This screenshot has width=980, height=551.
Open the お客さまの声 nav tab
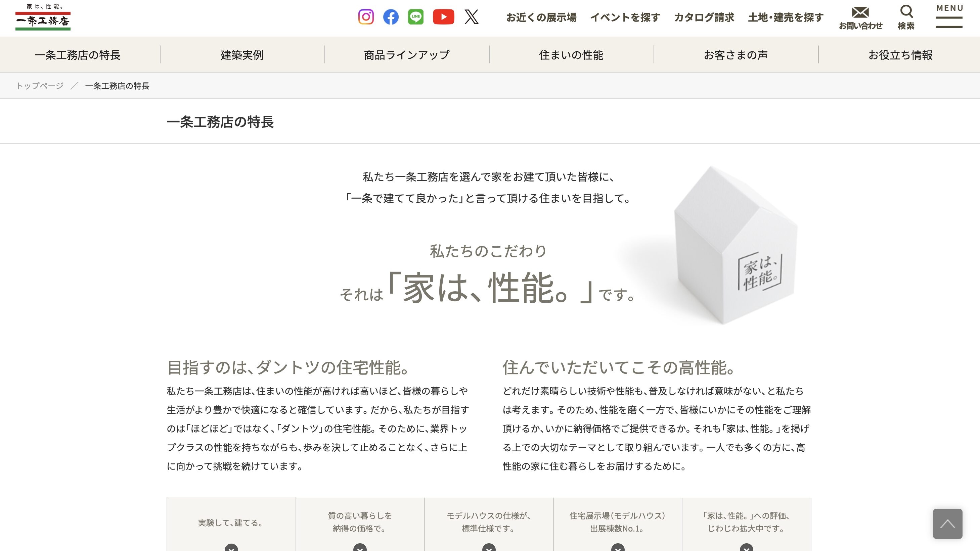coord(736,55)
